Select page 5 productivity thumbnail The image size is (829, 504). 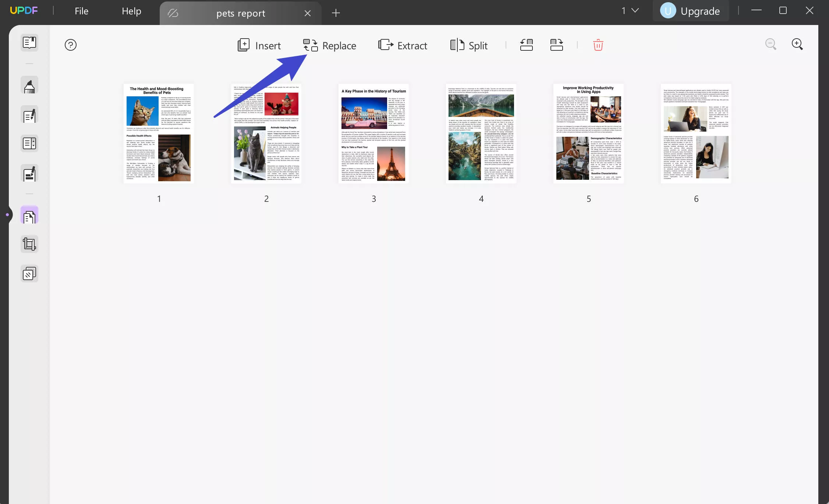588,133
